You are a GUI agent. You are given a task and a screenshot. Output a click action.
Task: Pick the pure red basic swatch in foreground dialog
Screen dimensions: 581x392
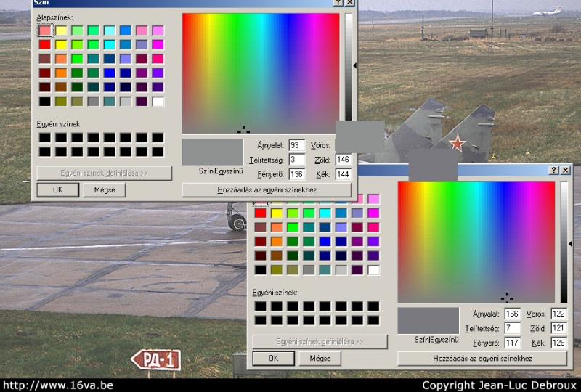(x=45, y=45)
